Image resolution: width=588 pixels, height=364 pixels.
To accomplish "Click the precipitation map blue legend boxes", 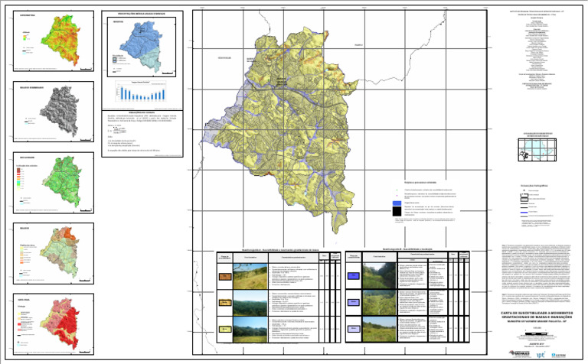I will pos(115,59).
